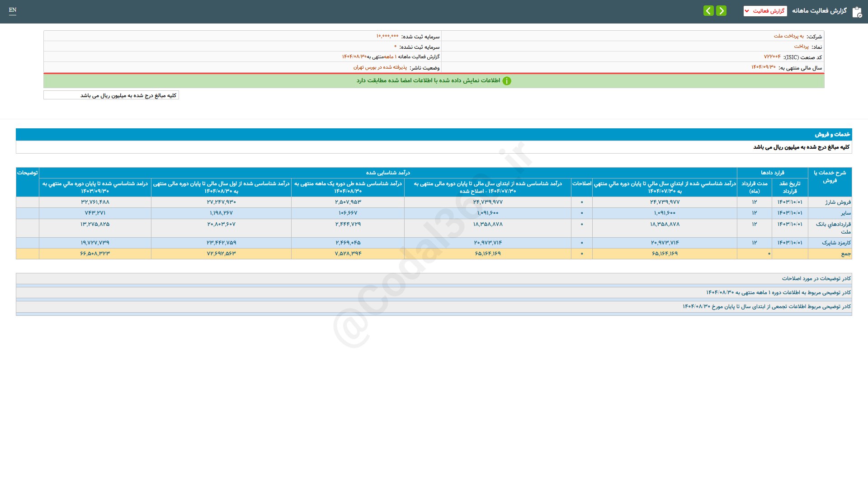Click the کادر توضیحات در مورد اصلاحات box
Viewport: 868px width, 488px height.
(x=816, y=278)
